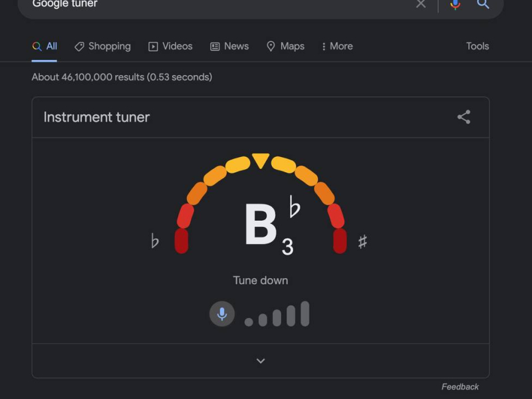Open the More options dropdown

coord(336,46)
